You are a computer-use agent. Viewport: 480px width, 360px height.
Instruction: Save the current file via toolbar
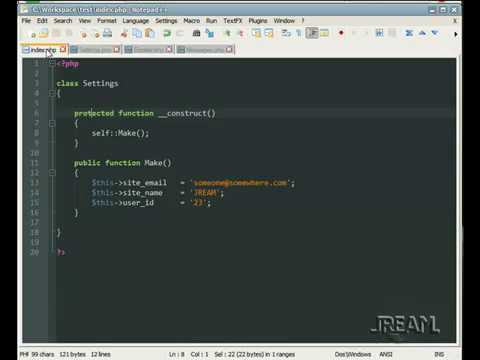[56, 33]
